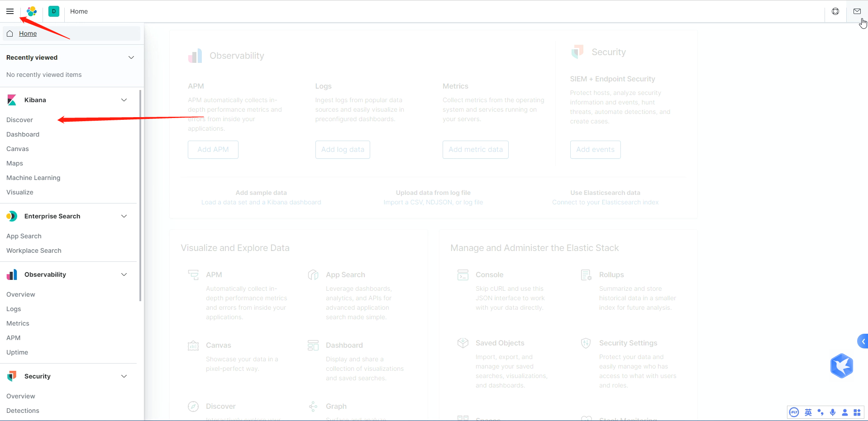
Task: Click the Add metric data button
Action: (476, 150)
